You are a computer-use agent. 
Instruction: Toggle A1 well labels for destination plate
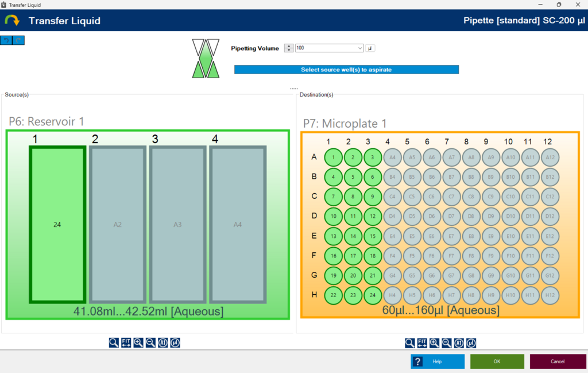click(x=459, y=343)
